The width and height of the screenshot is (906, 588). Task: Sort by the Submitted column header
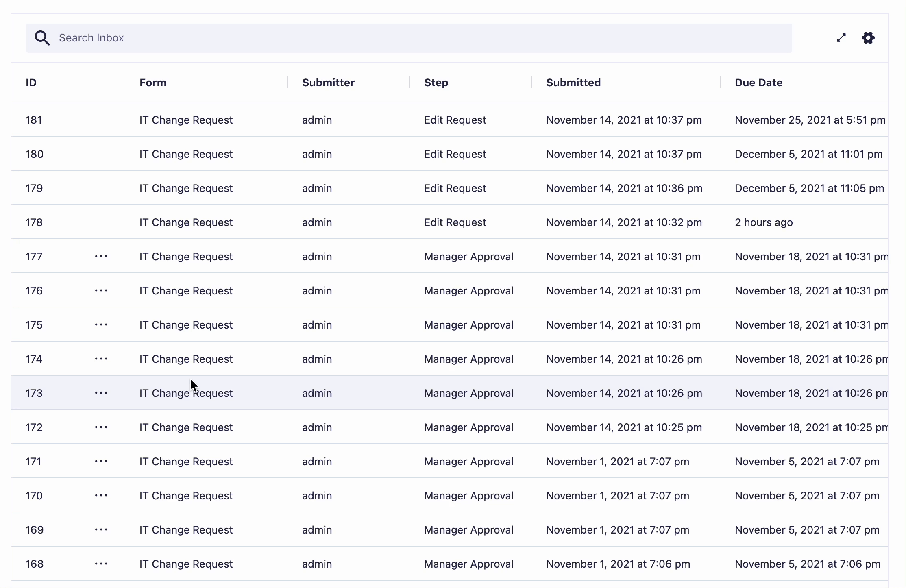point(573,83)
